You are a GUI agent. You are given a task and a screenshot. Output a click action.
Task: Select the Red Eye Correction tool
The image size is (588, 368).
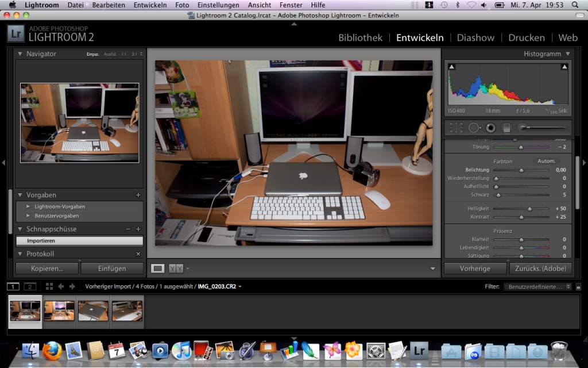[490, 128]
